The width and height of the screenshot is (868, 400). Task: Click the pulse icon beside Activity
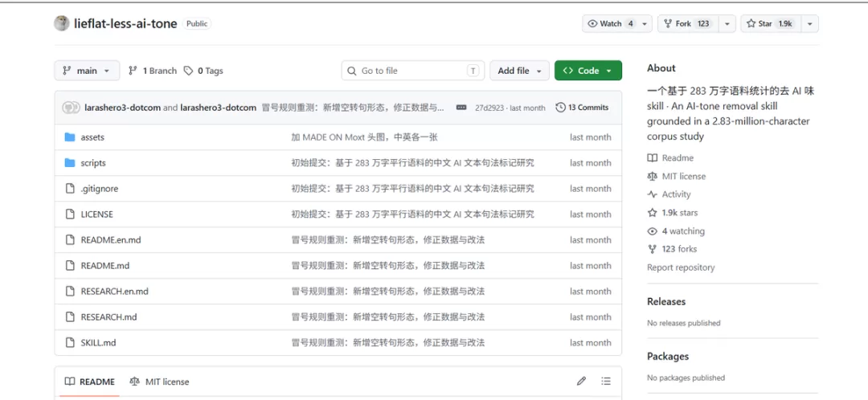(x=652, y=194)
